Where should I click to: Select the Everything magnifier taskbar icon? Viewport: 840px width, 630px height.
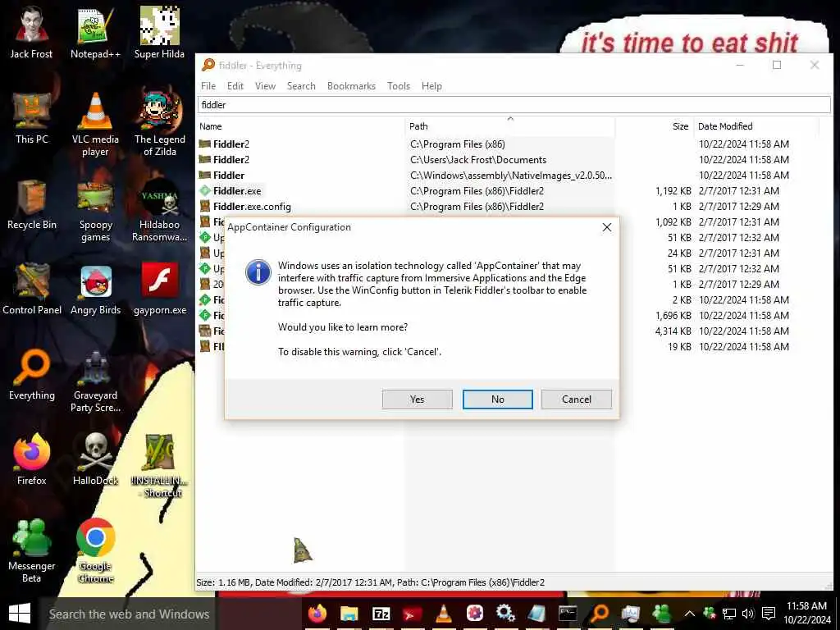(x=600, y=614)
